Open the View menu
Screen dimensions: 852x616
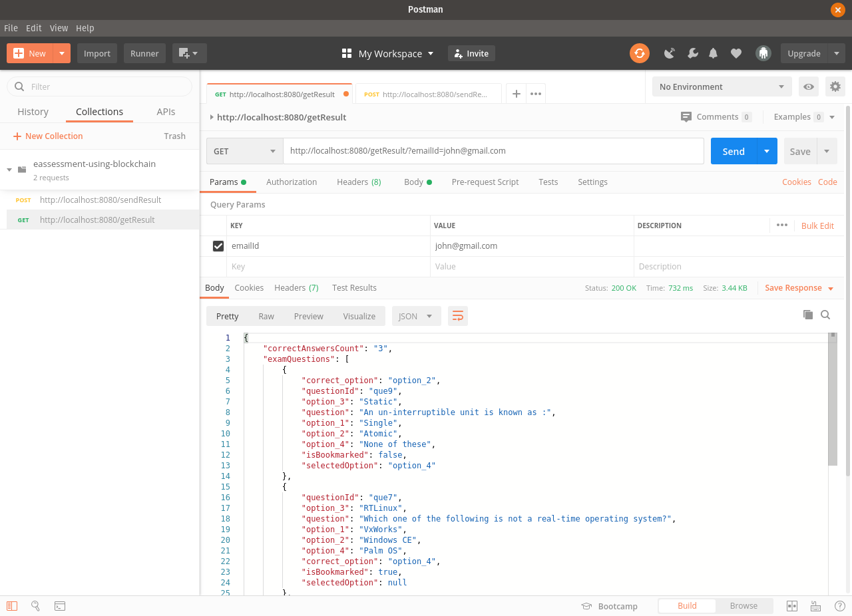(x=59, y=28)
